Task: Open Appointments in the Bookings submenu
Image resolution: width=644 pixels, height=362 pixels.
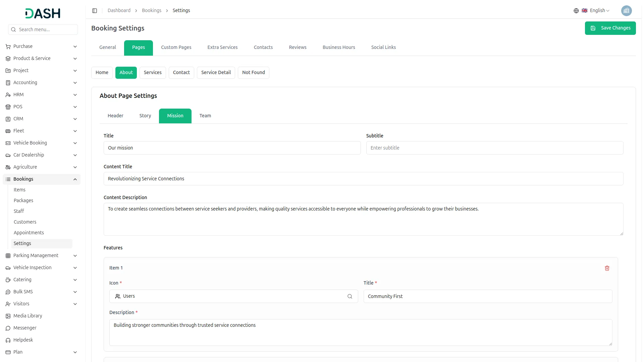Action: [x=29, y=233]
